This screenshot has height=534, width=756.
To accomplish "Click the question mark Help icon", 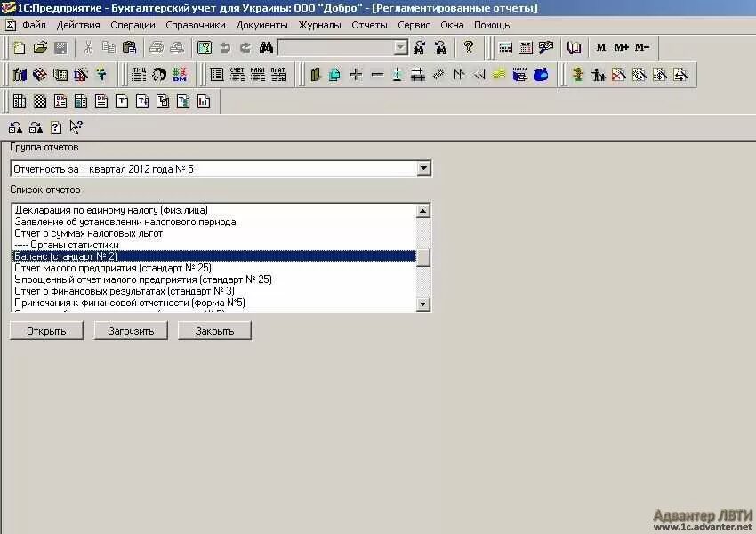I will [468, 47].
